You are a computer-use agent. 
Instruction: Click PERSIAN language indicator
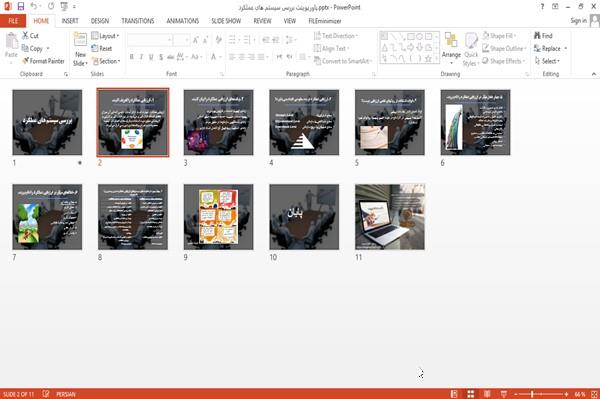(66, 394)
